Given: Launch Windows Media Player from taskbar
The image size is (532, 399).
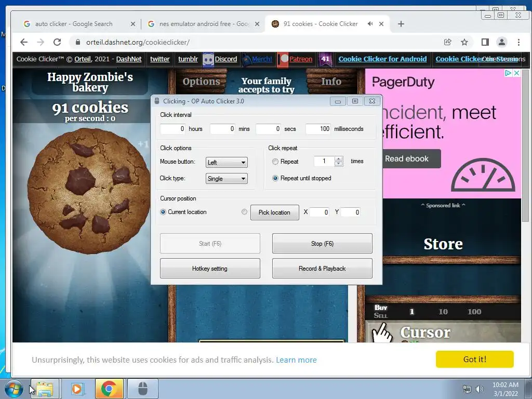Looking at the screenshot, I should click(77, 389).
